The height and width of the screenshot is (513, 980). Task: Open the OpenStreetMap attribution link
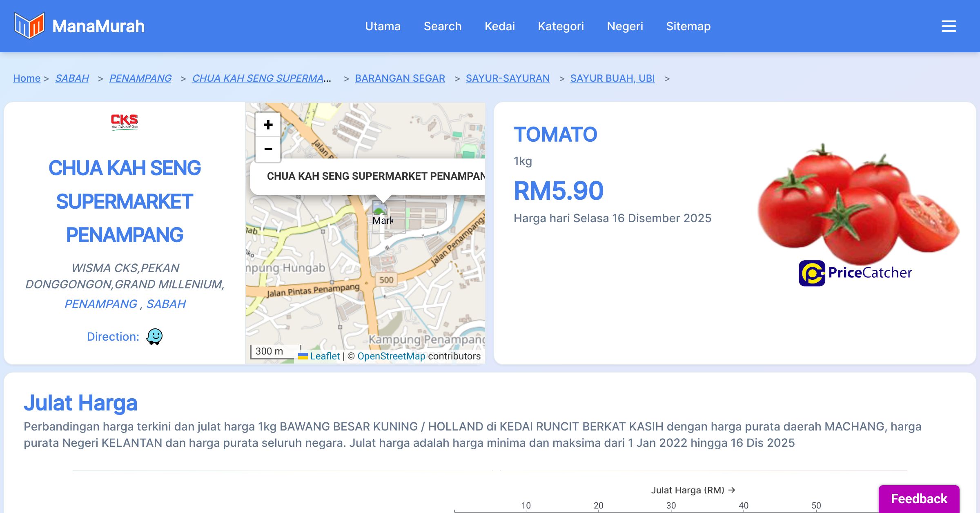pyautogui.click(x=391, y=356)
